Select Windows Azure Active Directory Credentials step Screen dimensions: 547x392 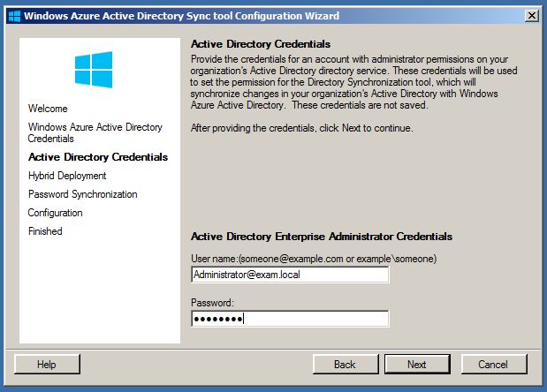(95, 132)
